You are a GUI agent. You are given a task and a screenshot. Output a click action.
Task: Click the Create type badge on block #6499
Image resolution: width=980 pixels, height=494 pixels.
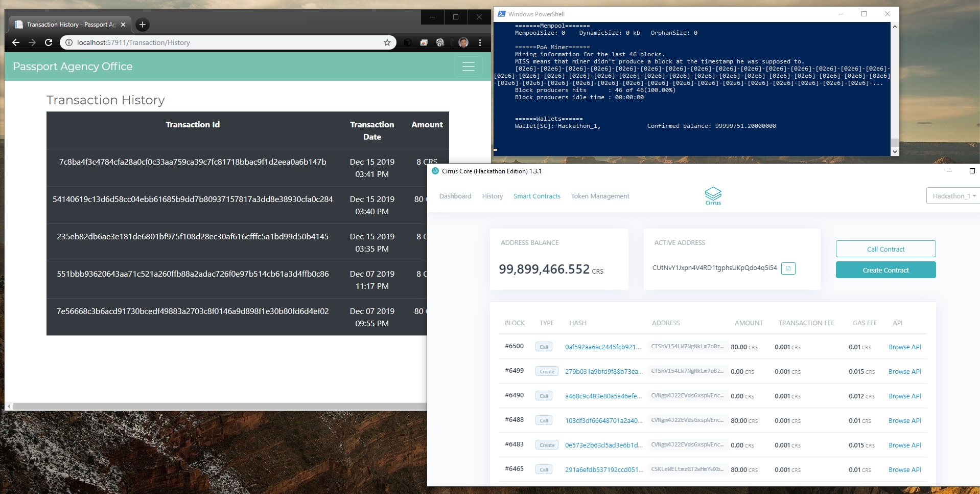[547, 372]
